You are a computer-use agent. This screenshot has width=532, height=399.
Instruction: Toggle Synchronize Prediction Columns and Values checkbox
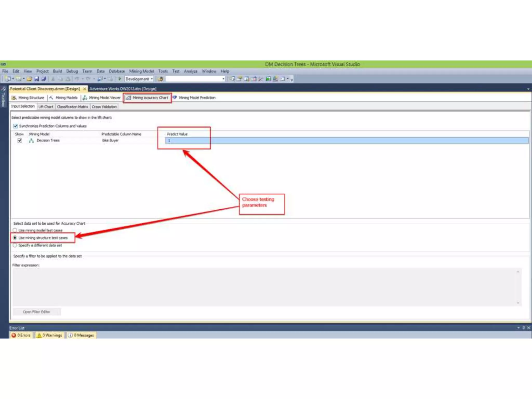point(15,126)
